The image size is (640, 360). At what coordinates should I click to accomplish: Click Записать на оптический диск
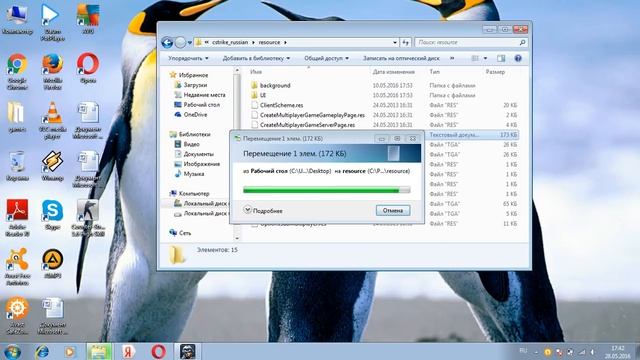[x=401, y=58]
